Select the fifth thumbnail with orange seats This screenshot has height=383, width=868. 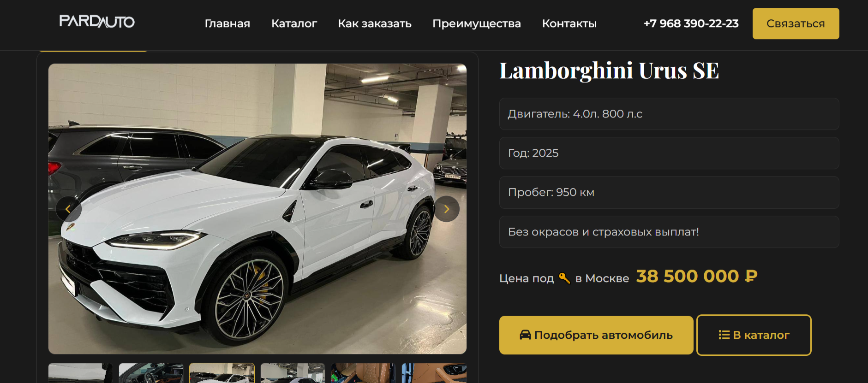tap(363, 373)
